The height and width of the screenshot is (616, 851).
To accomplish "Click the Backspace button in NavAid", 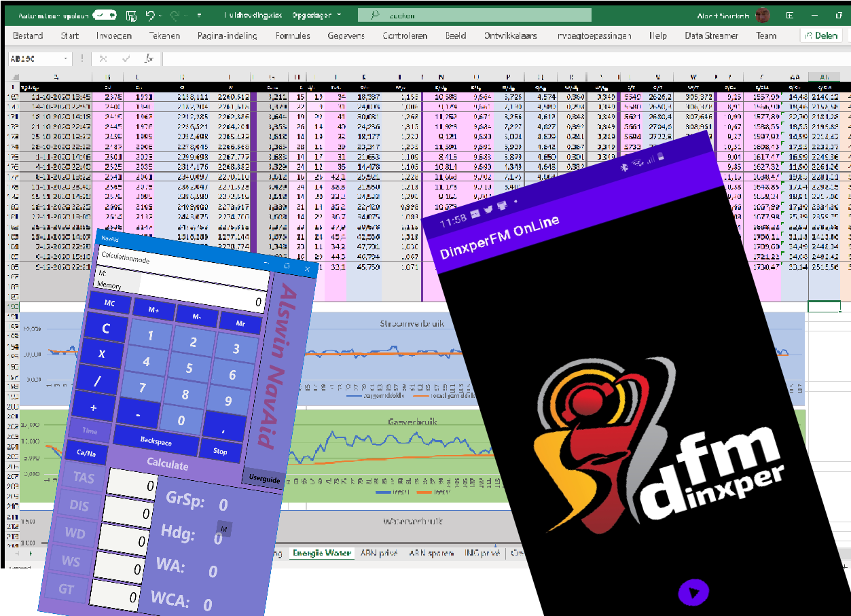I will 156,441.
